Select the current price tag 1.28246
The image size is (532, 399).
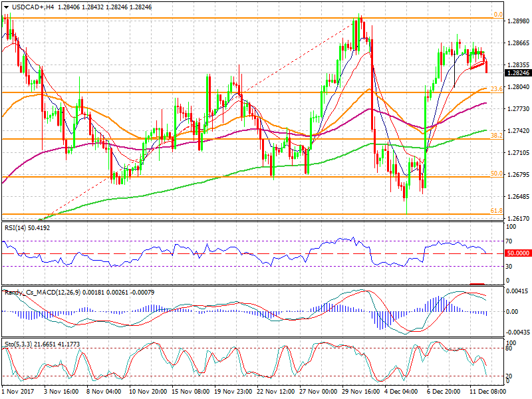(x=519, y=73)
